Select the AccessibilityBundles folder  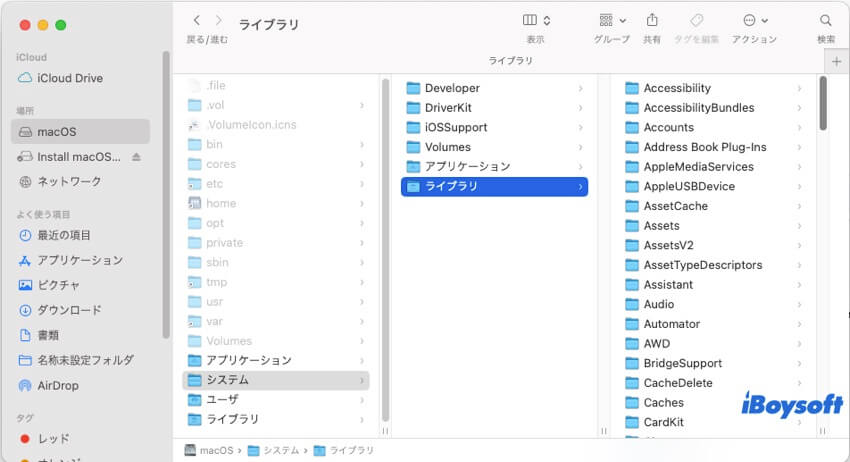(713, 107)
